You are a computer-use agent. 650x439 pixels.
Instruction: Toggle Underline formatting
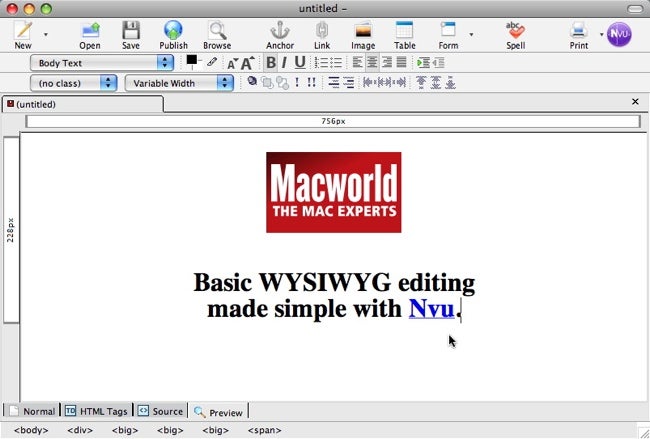click(x=300, y=63)
